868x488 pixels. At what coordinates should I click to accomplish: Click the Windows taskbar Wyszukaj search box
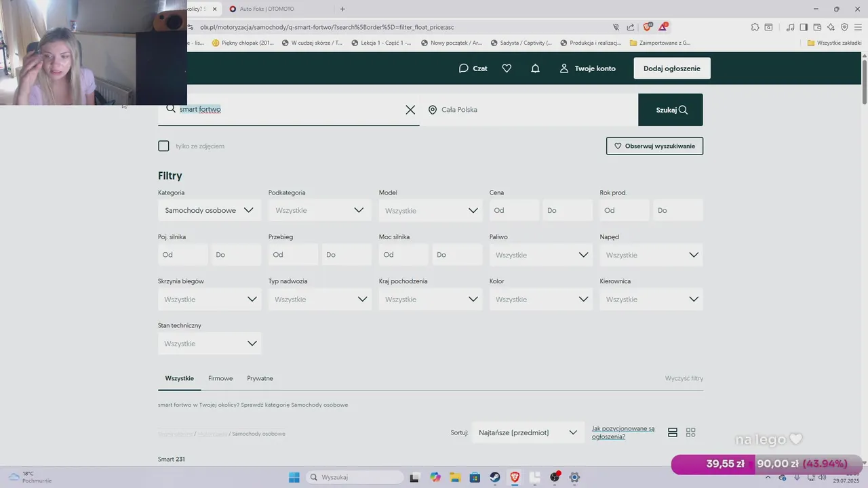[x=353, y=477]
